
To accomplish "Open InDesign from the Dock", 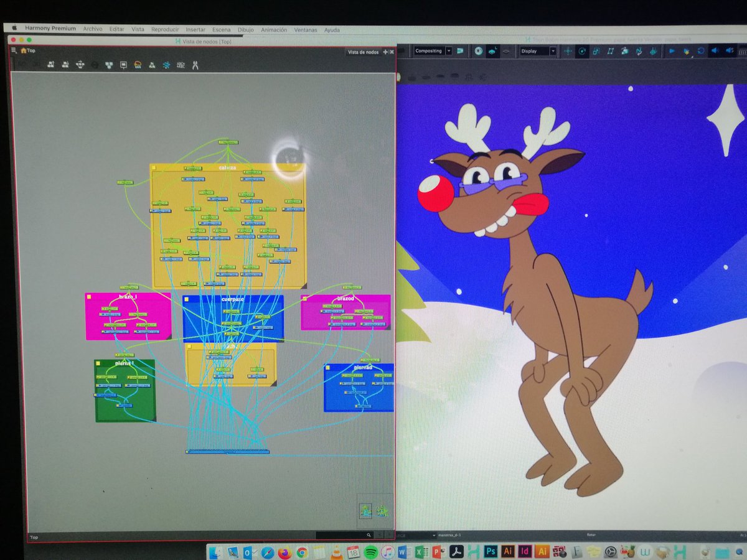I will [x=525, y=552].
